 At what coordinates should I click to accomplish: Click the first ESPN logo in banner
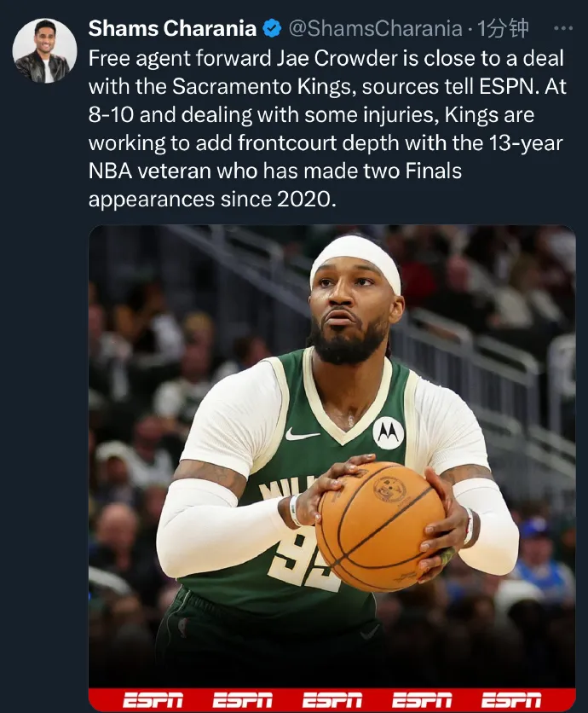click(x=153, y=700)
